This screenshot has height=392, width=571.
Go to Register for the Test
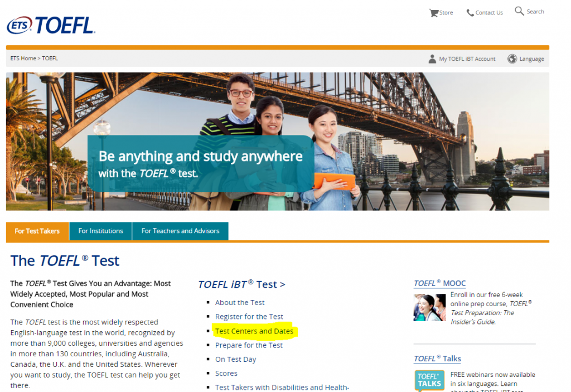pyautogui.click(x=249, y=317)
